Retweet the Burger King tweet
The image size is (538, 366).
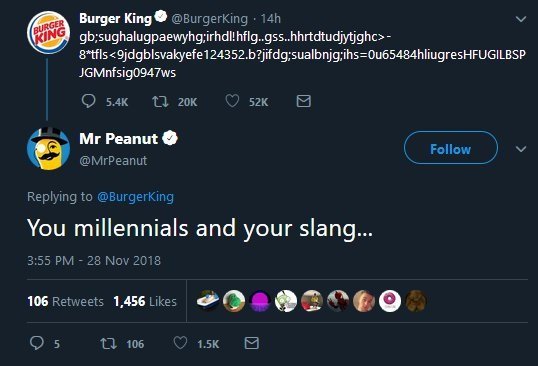(160, 102)
